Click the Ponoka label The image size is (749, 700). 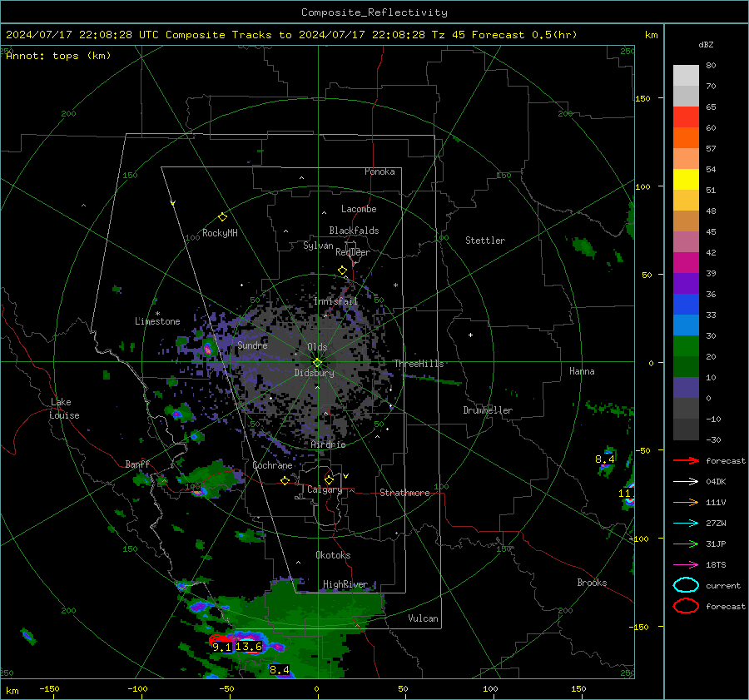click(379, 171)
